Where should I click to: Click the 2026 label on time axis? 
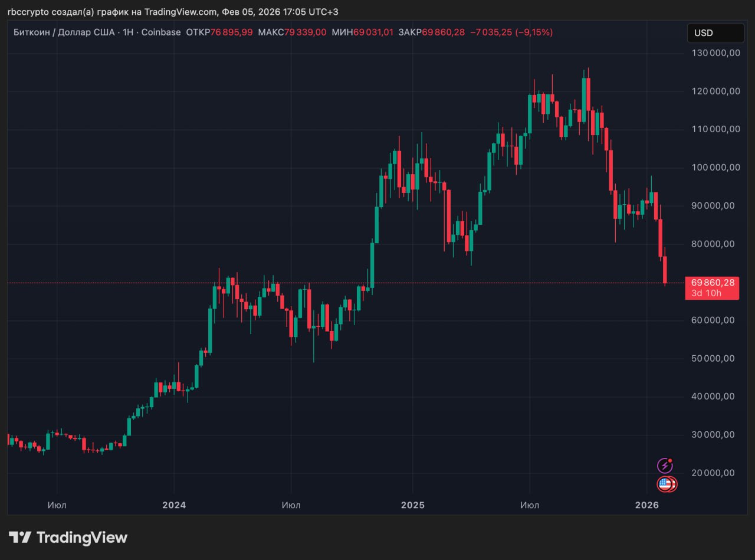647,505
